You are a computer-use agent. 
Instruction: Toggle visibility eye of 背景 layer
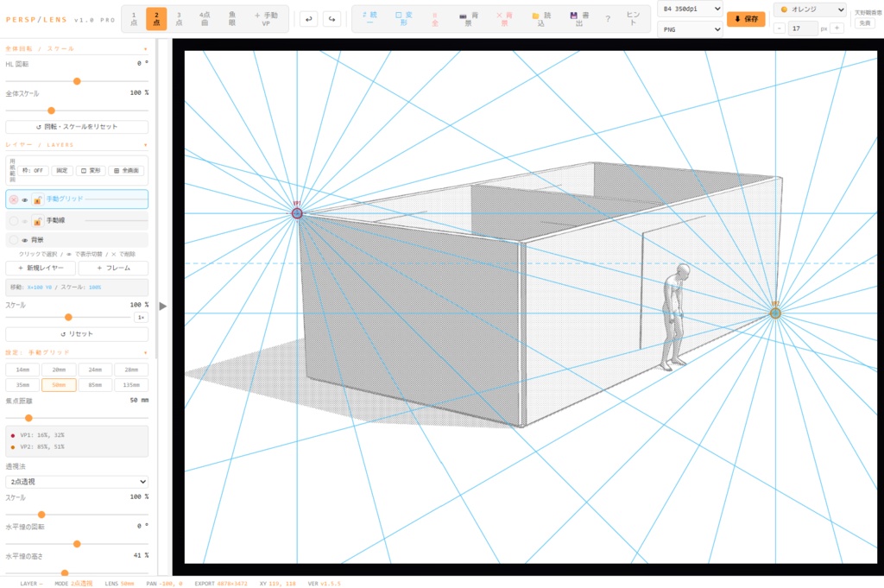pyautogui.click(x=25, y=240)
